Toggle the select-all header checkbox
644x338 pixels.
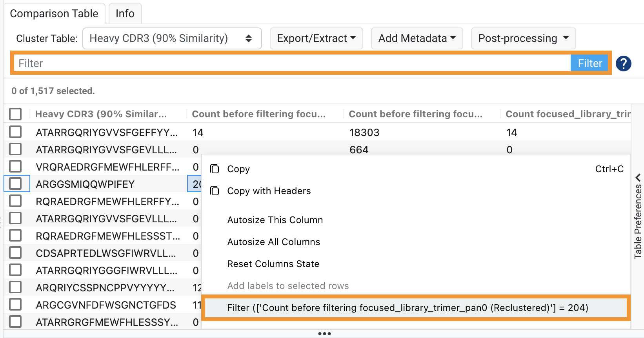pyautogui.click(x=15, y=114)
